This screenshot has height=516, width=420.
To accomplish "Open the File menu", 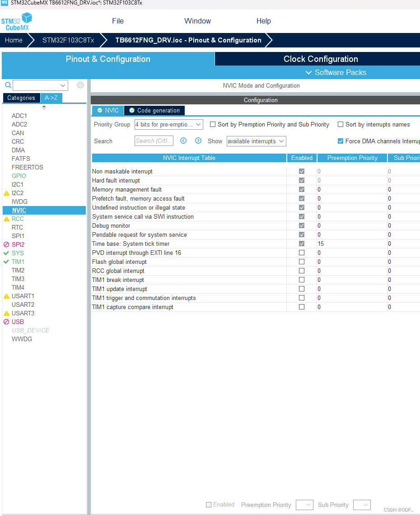I will tap(118, 21).
